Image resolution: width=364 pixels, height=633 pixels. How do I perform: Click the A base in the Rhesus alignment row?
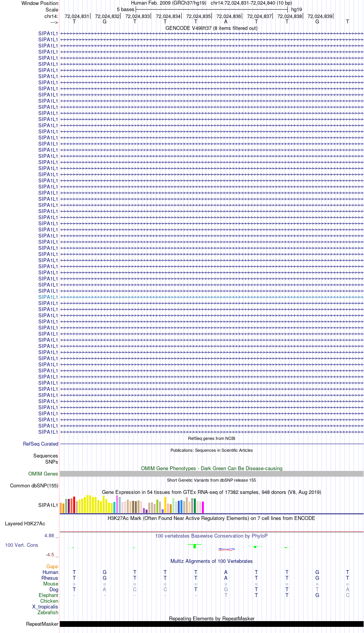coord(226,578)
